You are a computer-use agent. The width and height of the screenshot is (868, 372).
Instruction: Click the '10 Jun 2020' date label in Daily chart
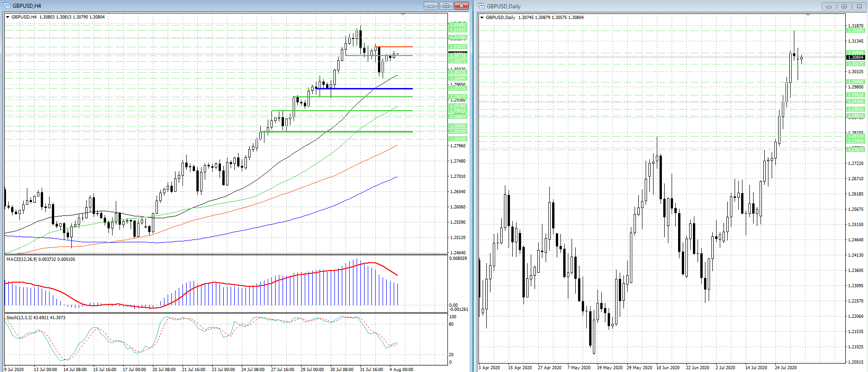668,368
